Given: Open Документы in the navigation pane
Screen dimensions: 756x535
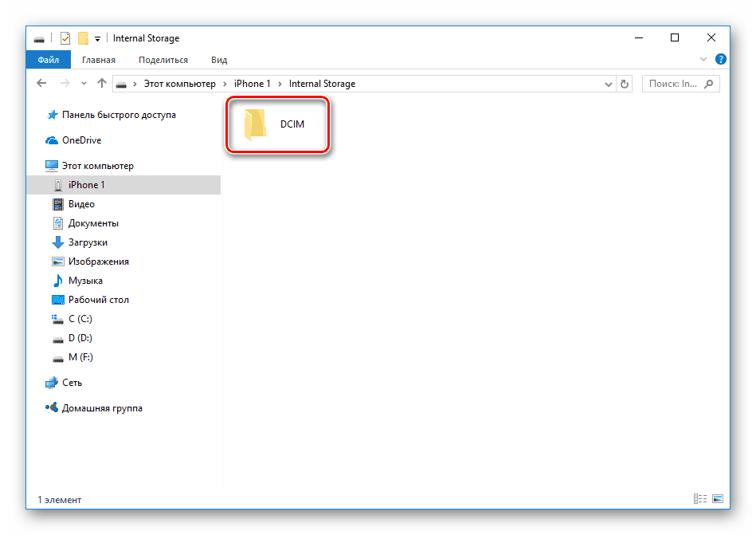Looking at the screenshot, I should click(x=93, y=223).
